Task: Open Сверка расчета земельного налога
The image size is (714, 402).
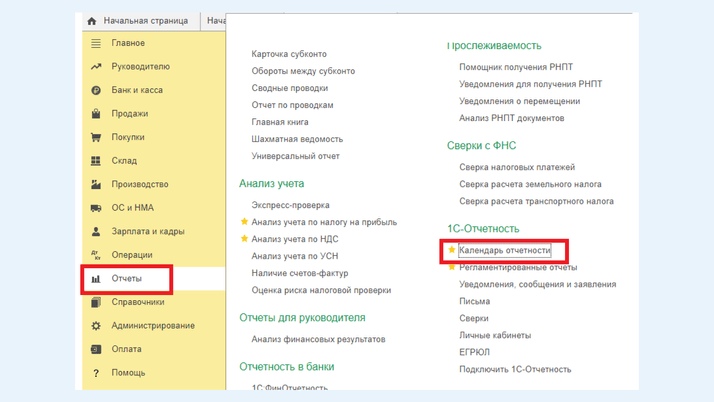Action: click(530, 184)
